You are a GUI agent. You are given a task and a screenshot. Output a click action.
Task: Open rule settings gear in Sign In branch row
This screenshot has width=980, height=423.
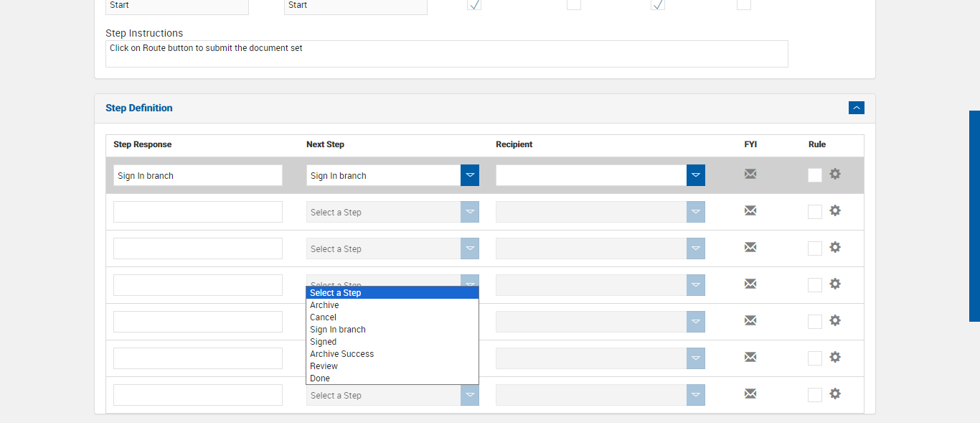click(x=835, y=174)
